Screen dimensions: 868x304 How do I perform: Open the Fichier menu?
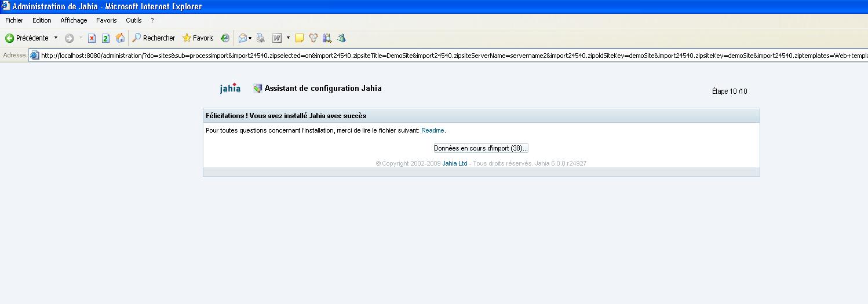(14, 20)
